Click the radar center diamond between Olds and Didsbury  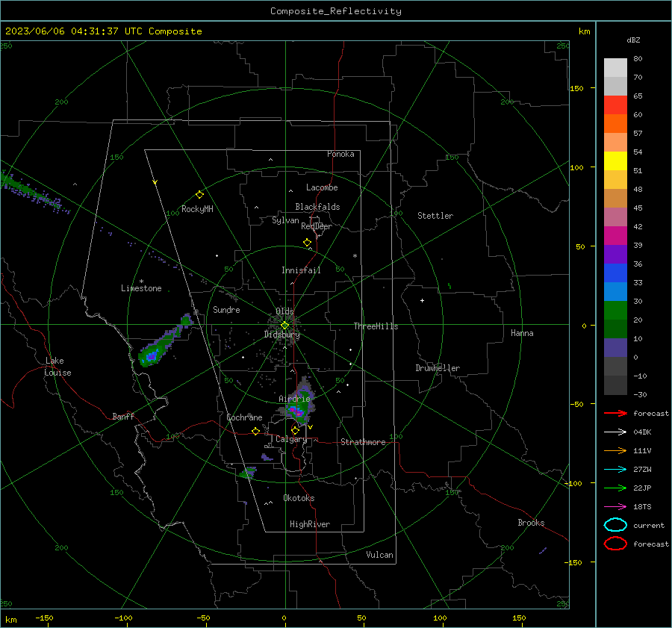[284, 326]
